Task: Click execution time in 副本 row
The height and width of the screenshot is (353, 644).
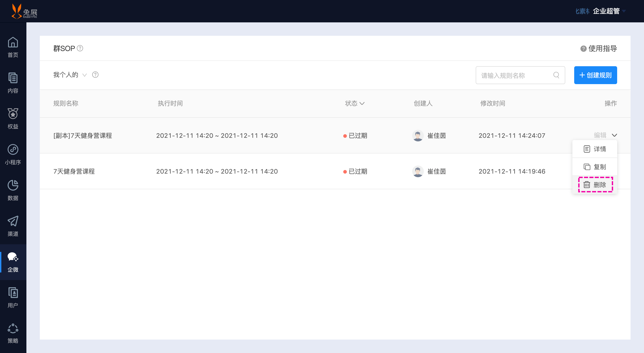Action: [x=217, y=136]
